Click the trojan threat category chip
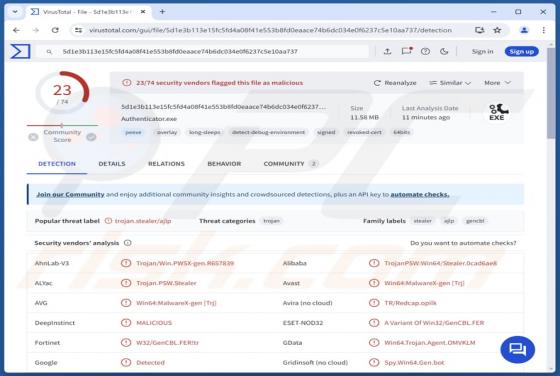Viewport: 560px width, 376px height. [x=271, y=221]
